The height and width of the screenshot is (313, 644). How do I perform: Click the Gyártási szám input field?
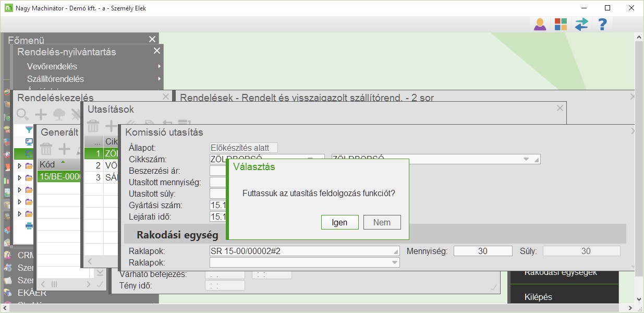[x=218, y=205]
